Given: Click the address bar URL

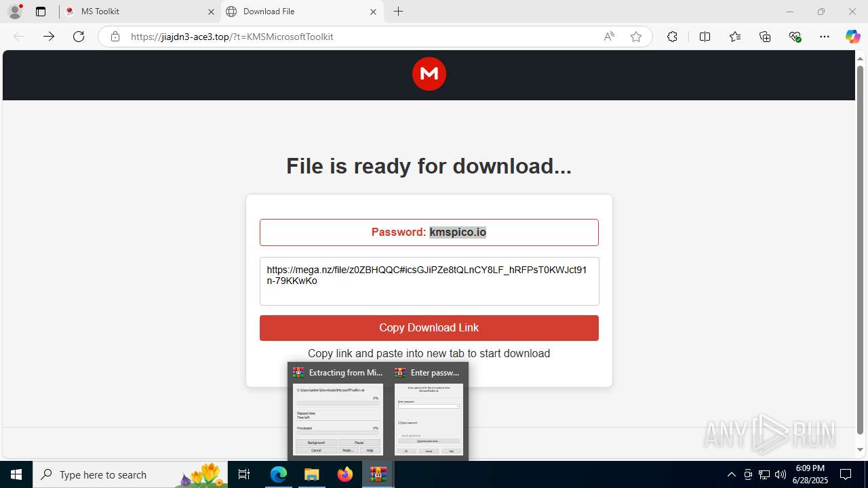Looking at the screenshot, I should pyautogui.click(x=232, y=37).
